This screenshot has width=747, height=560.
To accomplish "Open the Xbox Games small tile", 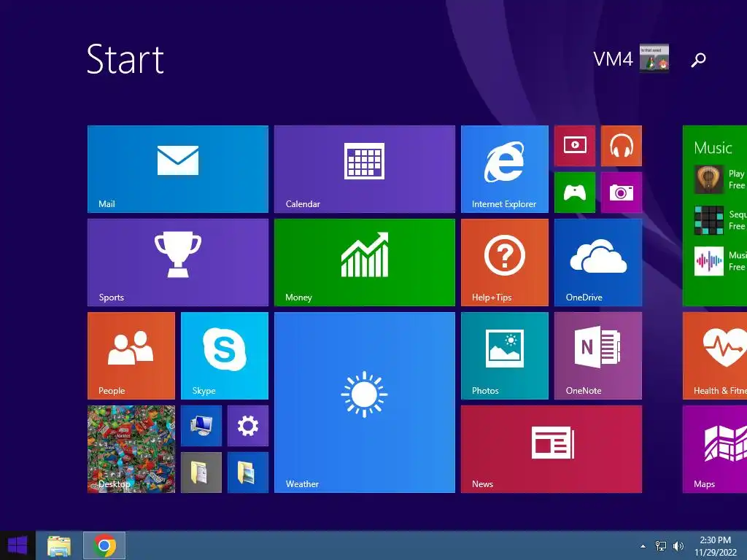I will click(575, 192).
